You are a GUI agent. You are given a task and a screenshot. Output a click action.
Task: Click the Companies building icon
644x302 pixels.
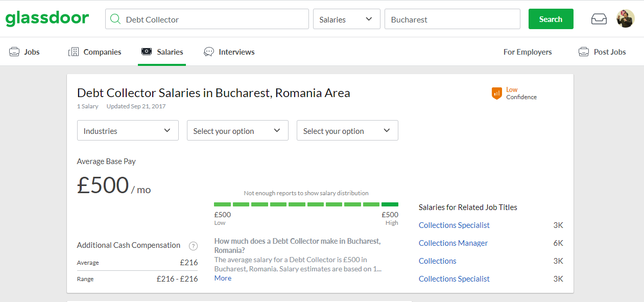coord(74,52)
